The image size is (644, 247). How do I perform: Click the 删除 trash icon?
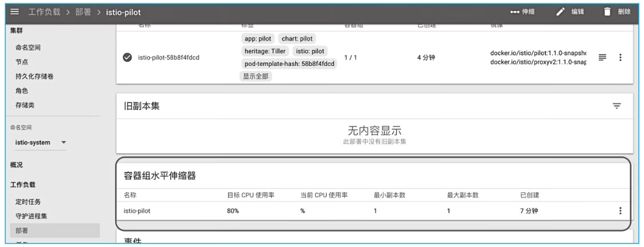[x=607, y=12]
